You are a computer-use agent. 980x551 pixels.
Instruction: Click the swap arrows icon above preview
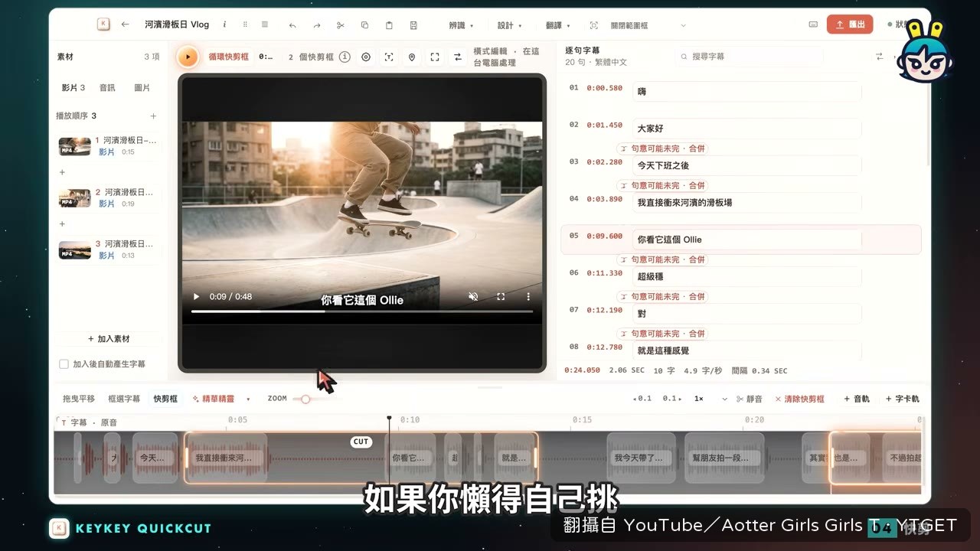[458, 57]
